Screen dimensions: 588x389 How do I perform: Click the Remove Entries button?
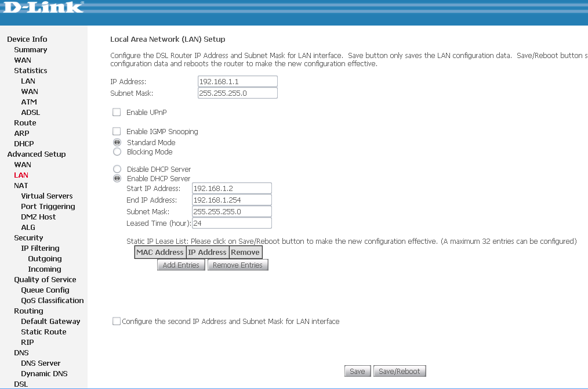[238, 265]
